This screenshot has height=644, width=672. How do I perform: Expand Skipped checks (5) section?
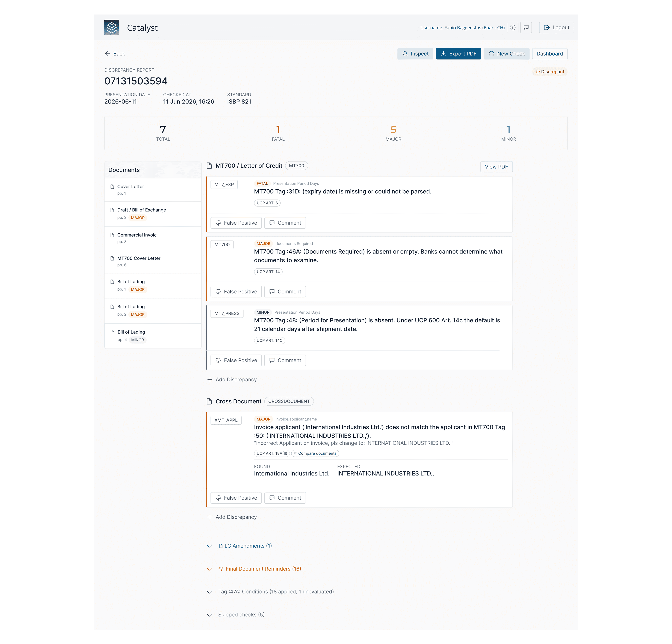coord(236,615)
